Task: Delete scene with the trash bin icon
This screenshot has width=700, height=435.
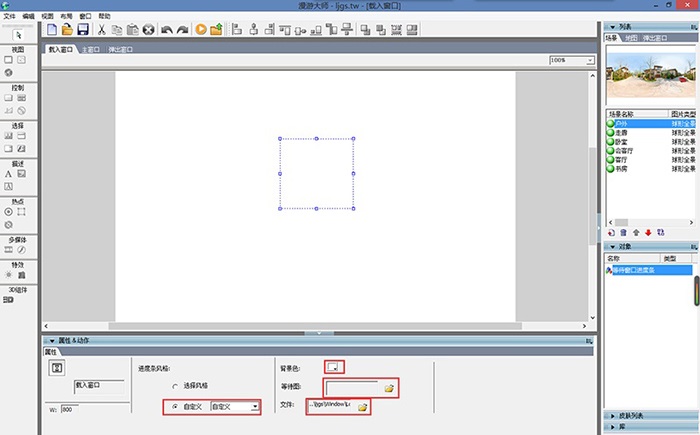Action: point(624,233)
